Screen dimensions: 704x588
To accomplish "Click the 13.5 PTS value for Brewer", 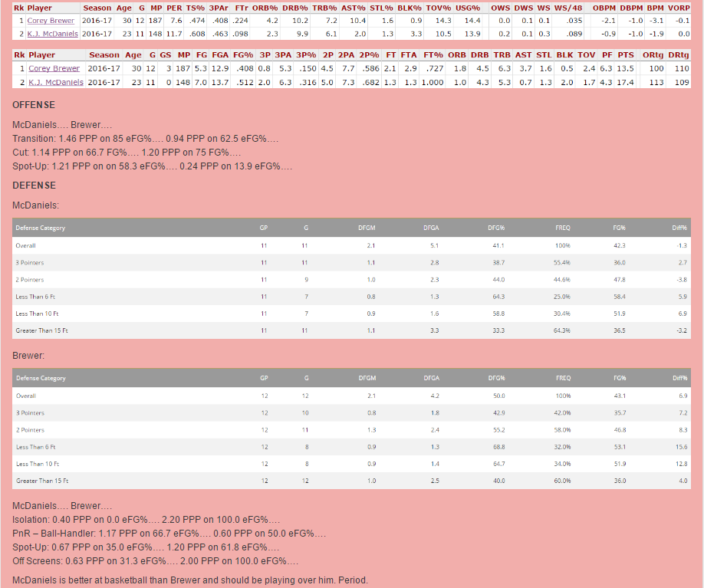I will (x=626, y=68).
